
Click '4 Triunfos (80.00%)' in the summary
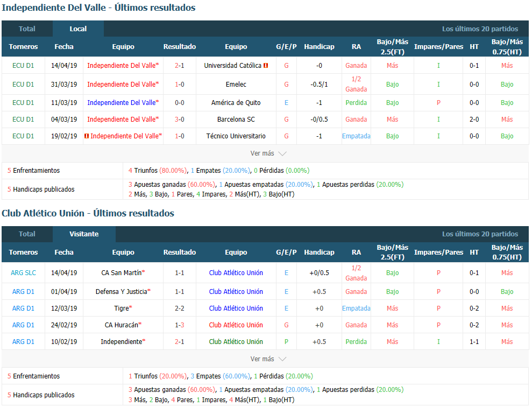tap(158, 171)
